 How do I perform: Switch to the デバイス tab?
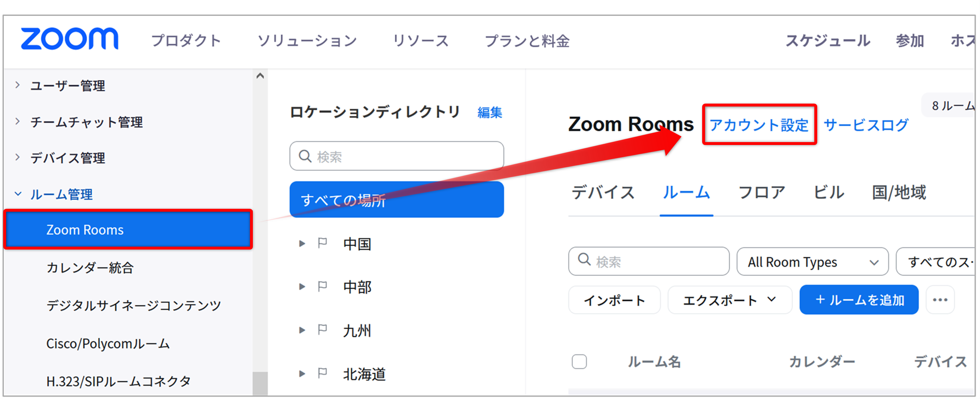pos(603,192)
